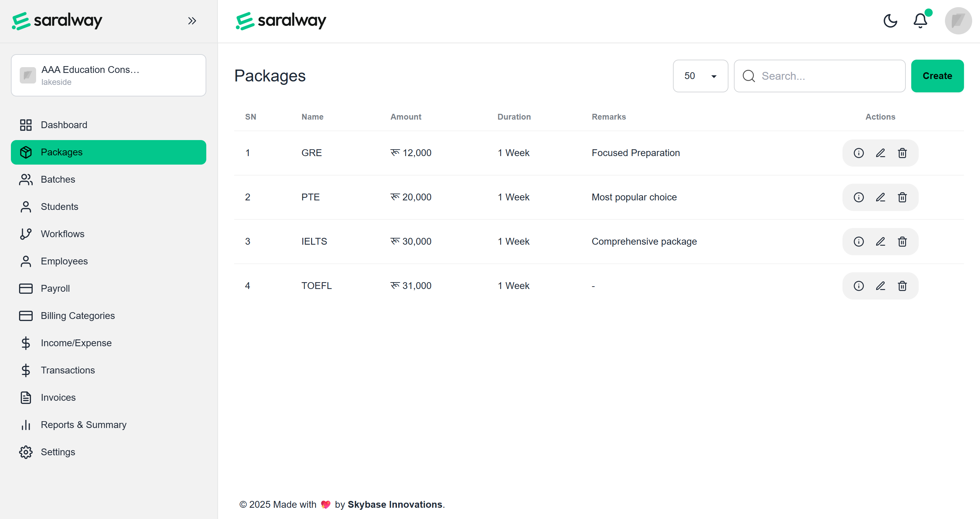Open Settings from the sidebar
Image resolution: width=980 pixels, height=519 pixels.
[58, 452]
